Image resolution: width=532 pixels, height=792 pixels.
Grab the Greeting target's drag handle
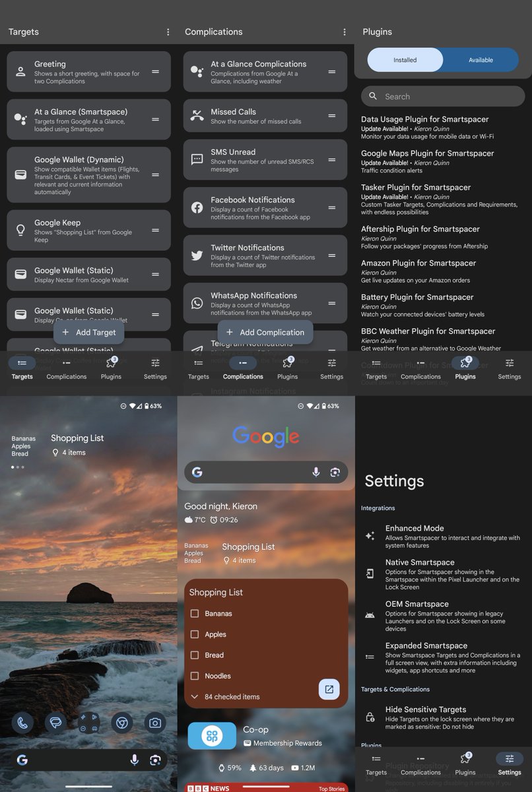[155, 71]
